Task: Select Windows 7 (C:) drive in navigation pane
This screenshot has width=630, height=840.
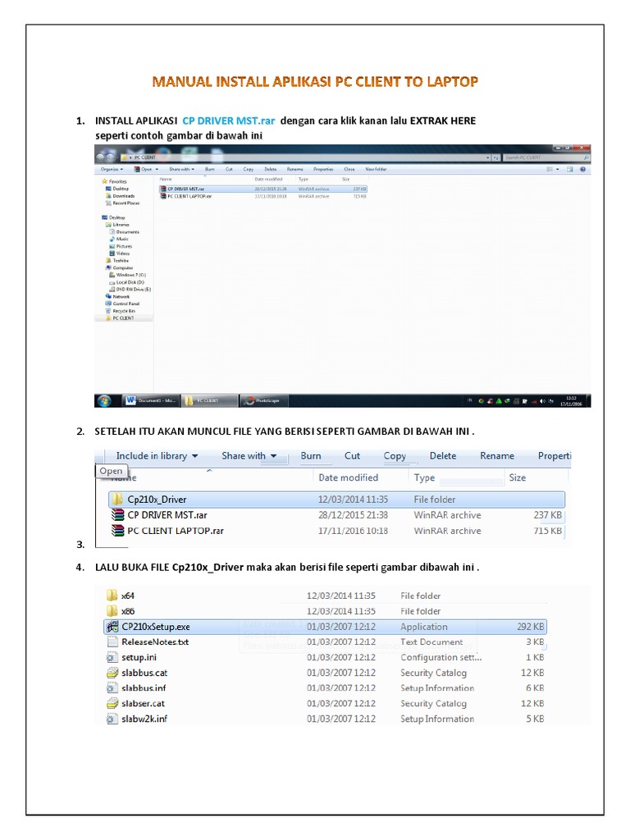Action: coord(127,275)
